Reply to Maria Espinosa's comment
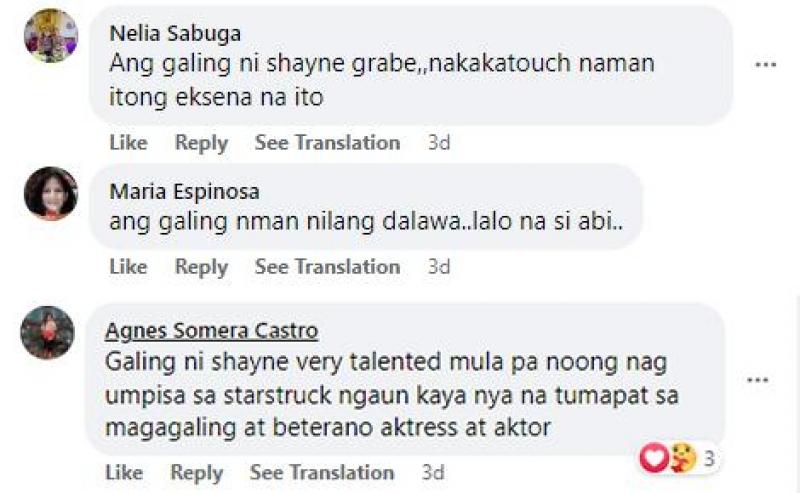The width and height of the screenshot is (800, 493). tap(201, 267)
